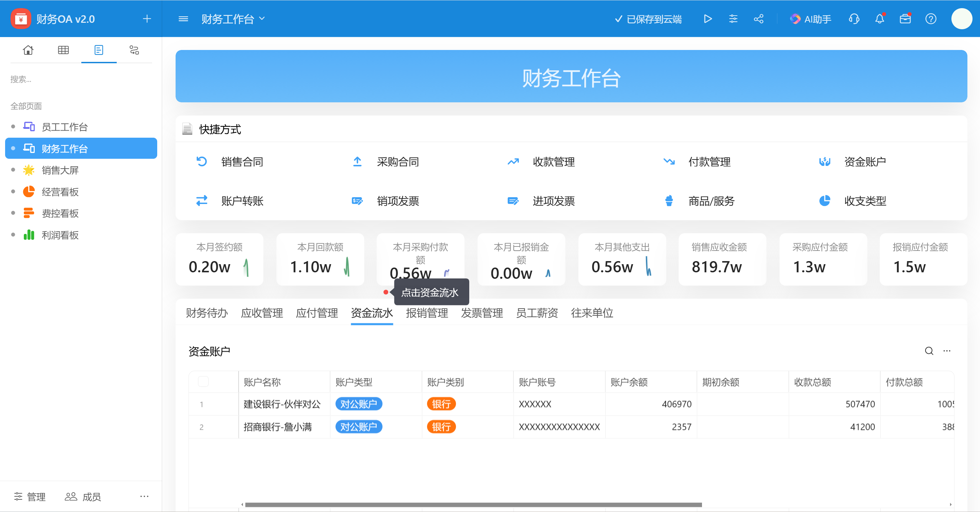The height and width of the screenshot is (512, 980).
Task: Click 成员 at sidebar bottom
Action: [83, 496]
